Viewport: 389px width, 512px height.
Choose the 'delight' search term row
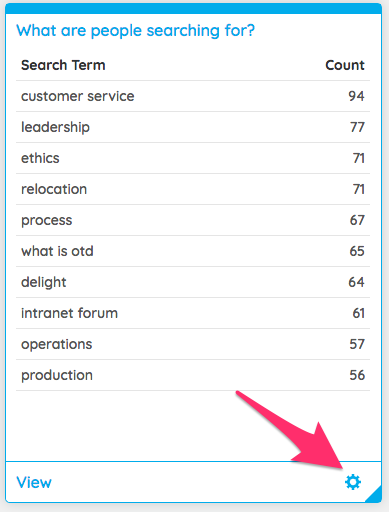[193, 282]
